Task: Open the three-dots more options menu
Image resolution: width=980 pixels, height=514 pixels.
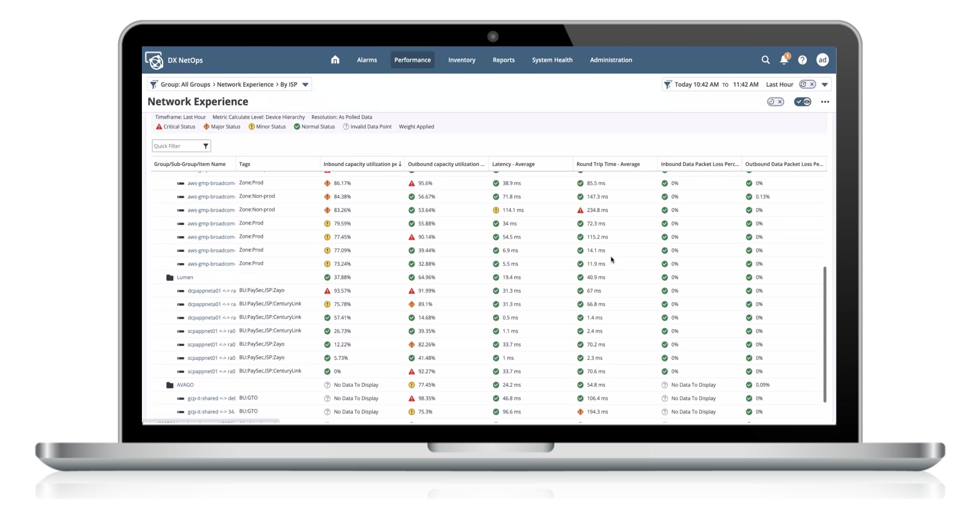Action: pyautogui.click(x=825, y=102)
